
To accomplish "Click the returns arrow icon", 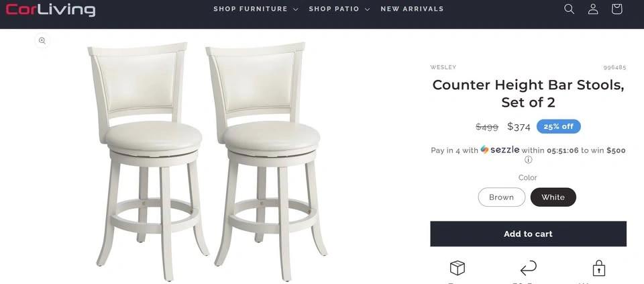I will click(x=528, y=269).
